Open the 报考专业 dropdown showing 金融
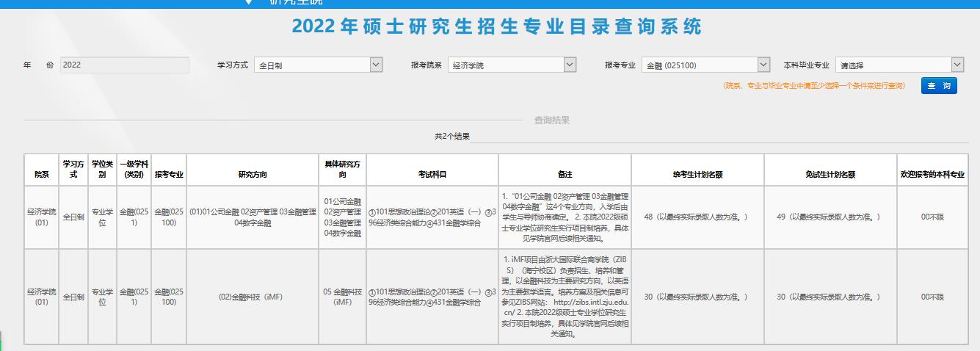The image size is (980, 351). tap(705, 65)
